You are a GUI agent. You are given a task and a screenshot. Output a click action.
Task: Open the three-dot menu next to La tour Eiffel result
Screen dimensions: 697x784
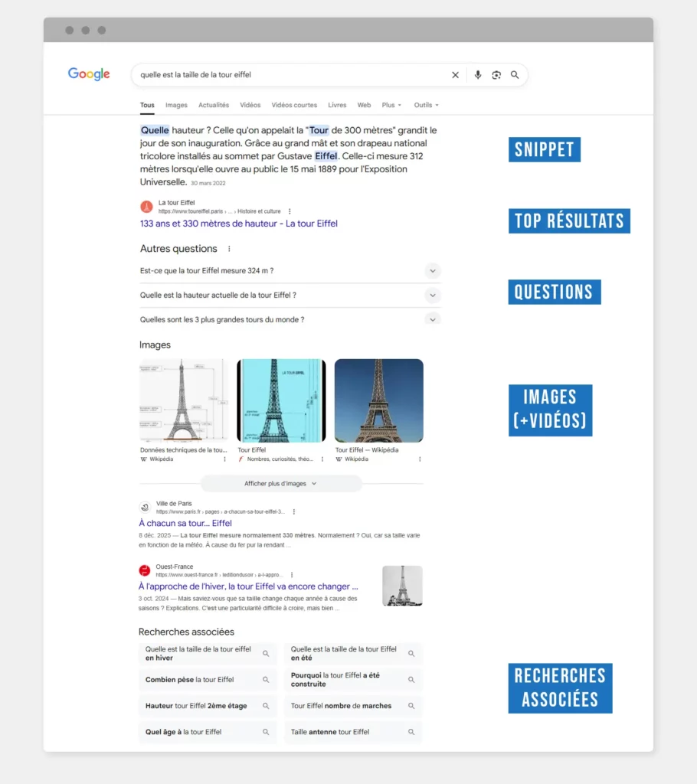pyautogui.click(x=289, y=211)
